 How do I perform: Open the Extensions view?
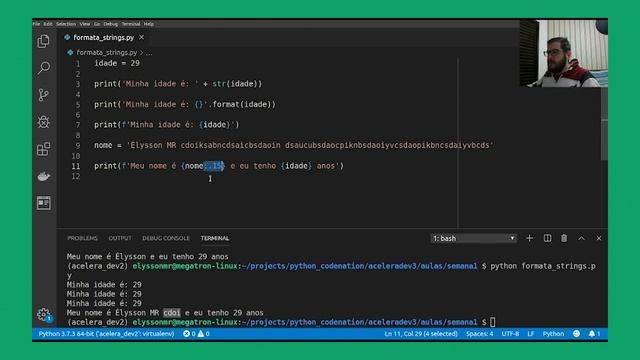[44, 149]
